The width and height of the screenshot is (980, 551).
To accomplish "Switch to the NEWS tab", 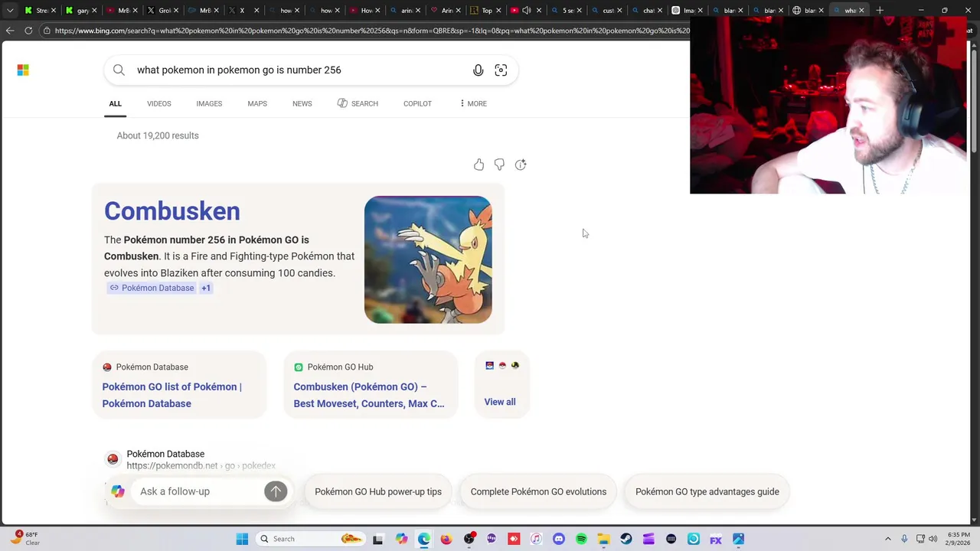I will pyautogui.click(x=302, y=103).
